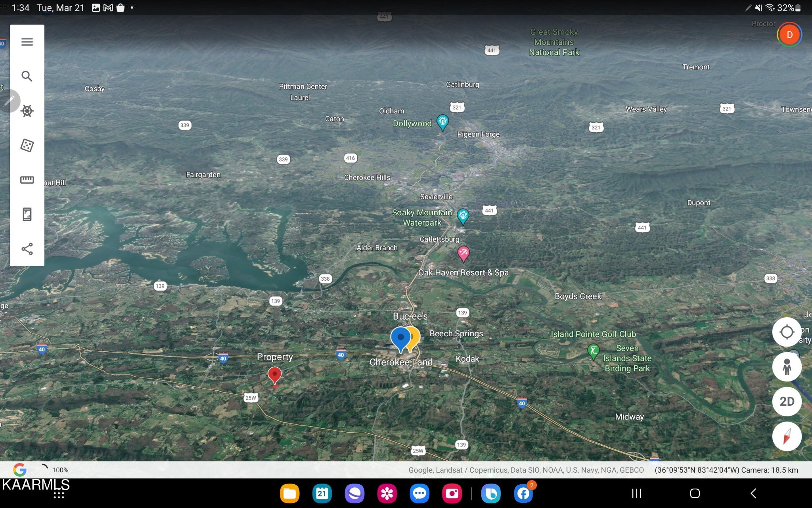
Task: Open Soaky Mountain Waterpark marker
Action: (463, 217)
